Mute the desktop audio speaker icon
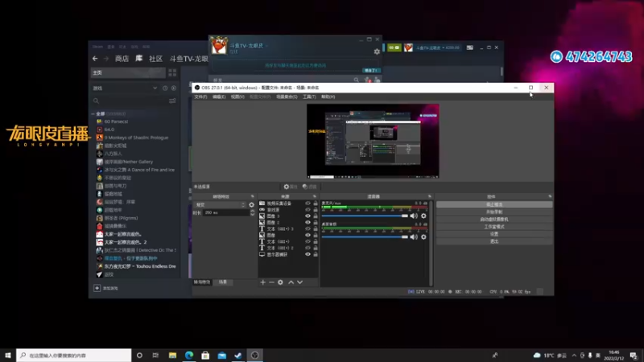Screen dimensions: 644x362 [x=414, y=237]
